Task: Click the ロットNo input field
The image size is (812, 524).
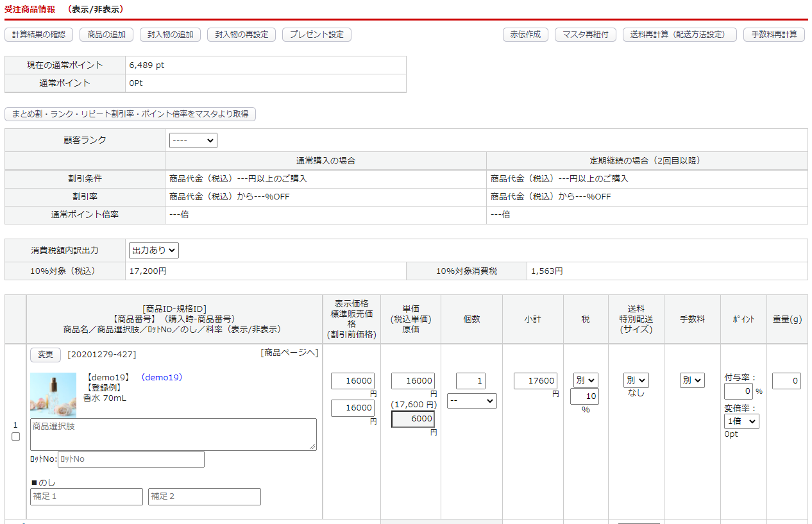Action: [x=131, y=459]
